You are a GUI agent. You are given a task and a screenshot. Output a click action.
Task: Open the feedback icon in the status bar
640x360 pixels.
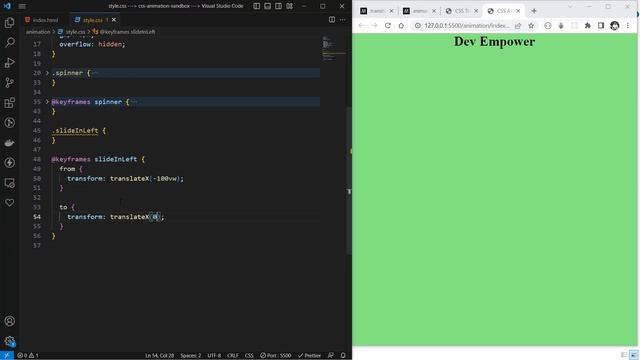pos(331,356)
